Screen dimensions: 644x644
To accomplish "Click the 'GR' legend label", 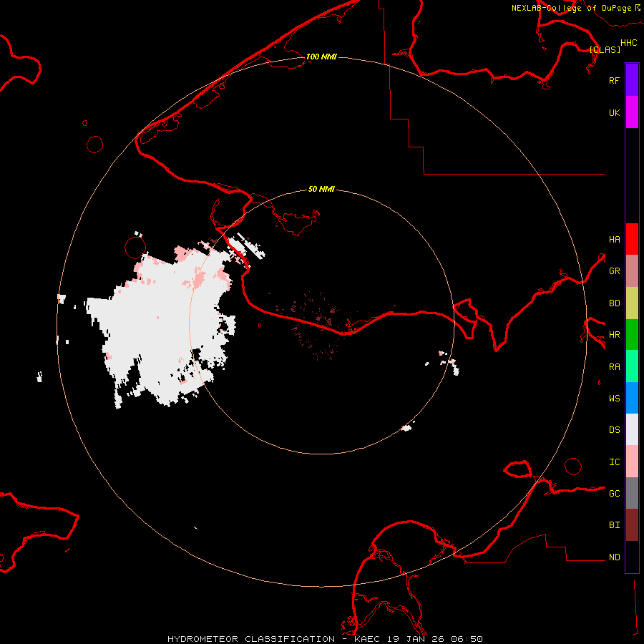I will 614,271.
